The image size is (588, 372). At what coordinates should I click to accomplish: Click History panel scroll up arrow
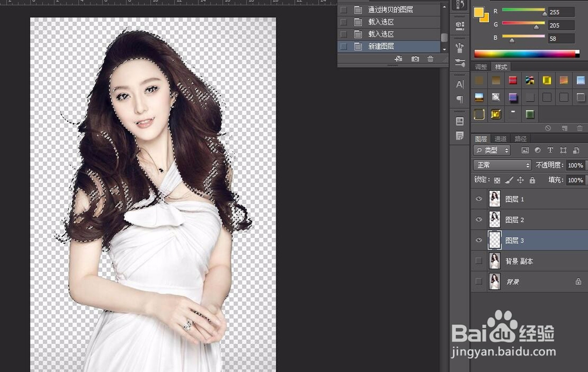(x=445, y=6)
